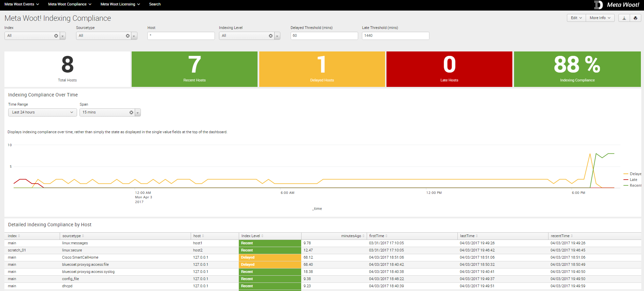Clear the Indexing Level filter value
The width and height of the screenshot is (644, 291).
pos(270,36)
